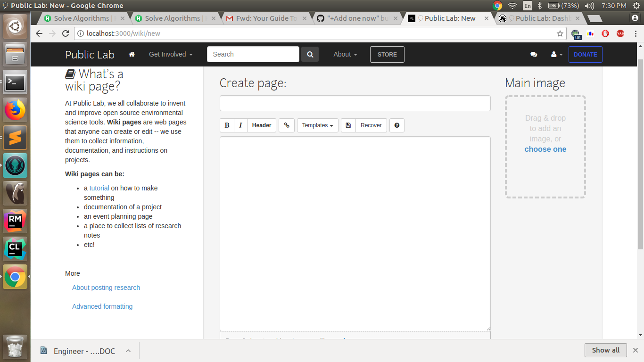
Task: Open Ubuntu dash search launcher
Action: 15,27
